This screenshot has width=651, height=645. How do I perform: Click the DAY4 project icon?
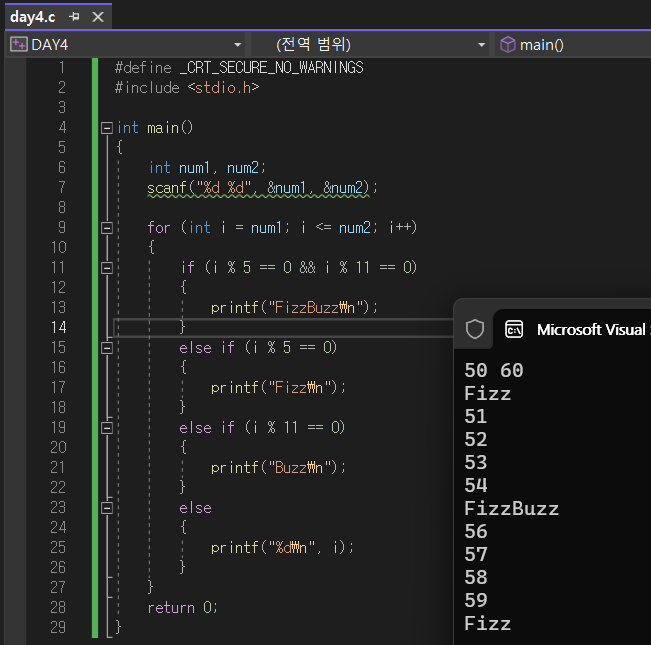coord(19,45)
